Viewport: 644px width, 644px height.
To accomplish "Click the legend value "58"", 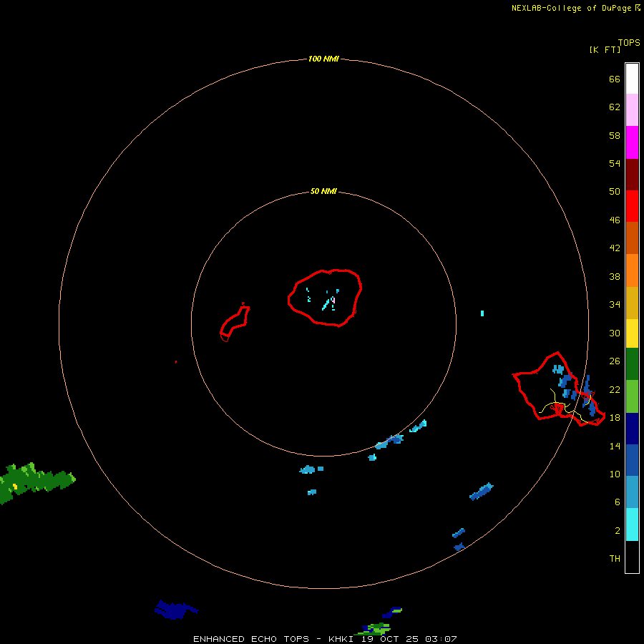I will coord(615,135).
